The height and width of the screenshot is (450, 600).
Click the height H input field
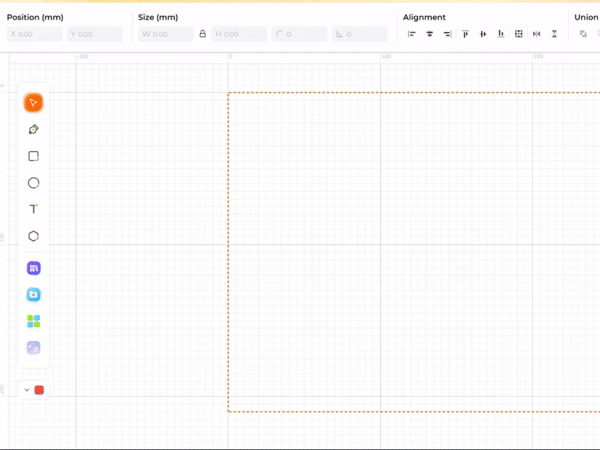tap(240, 34)
